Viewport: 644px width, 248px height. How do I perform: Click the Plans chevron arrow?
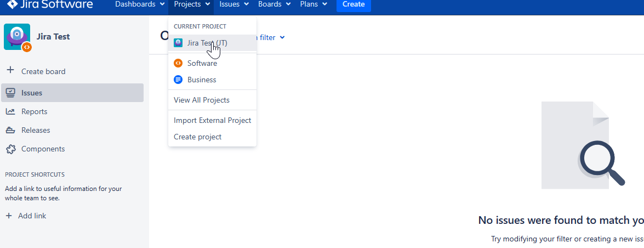coord(325,4)
